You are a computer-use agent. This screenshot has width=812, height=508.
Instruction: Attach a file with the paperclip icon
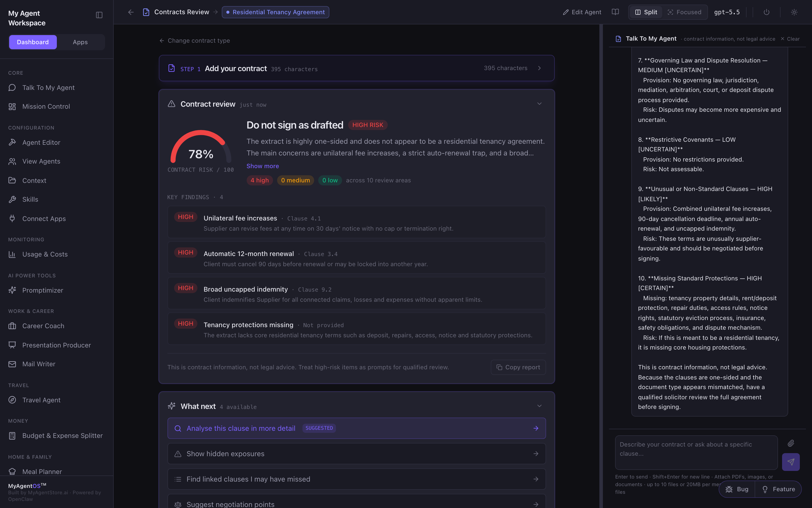click(x=791, y=443)
